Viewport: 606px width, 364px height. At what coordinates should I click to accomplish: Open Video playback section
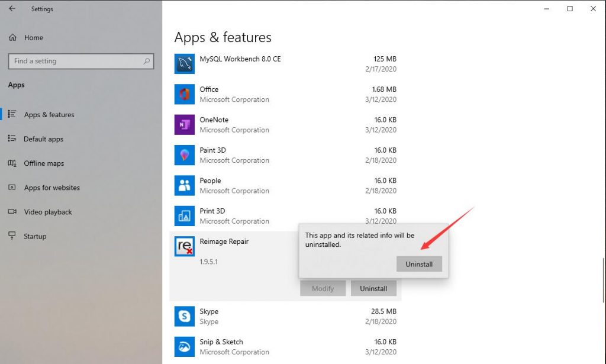pyautogui.click(x=48, y=212)
